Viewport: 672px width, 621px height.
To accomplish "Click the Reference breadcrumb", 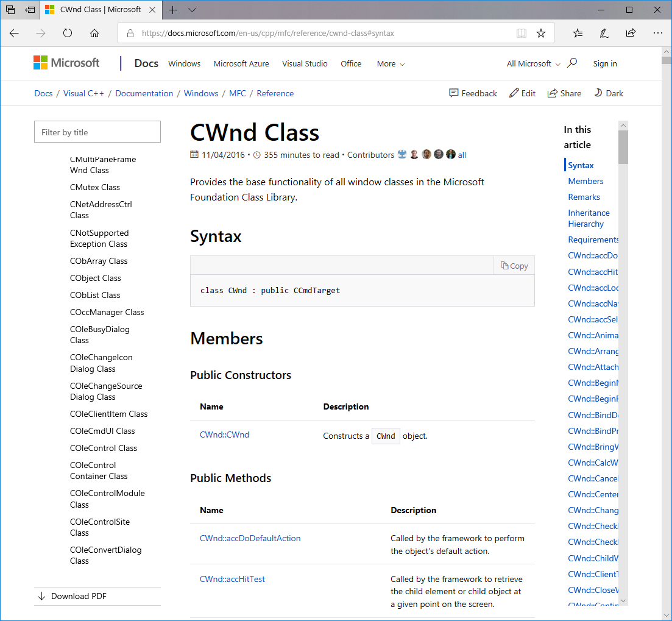I will [275, 93].
